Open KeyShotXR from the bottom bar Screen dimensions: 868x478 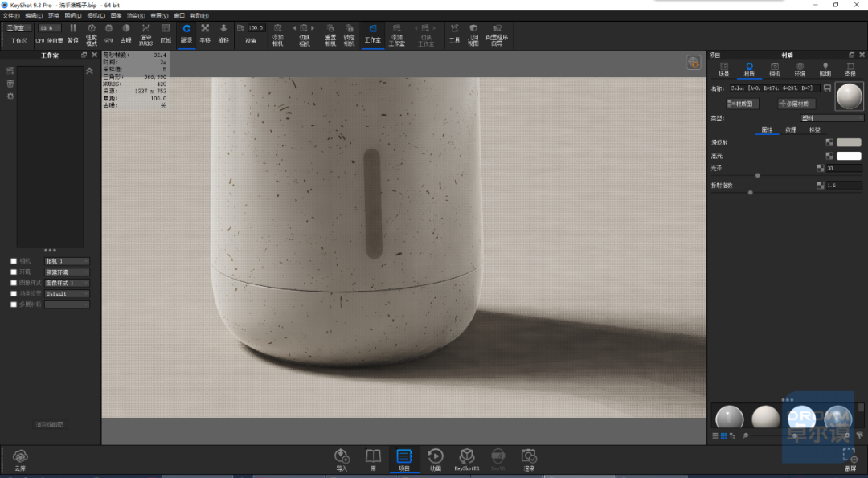pyautogui.click(x=467, y=460)
